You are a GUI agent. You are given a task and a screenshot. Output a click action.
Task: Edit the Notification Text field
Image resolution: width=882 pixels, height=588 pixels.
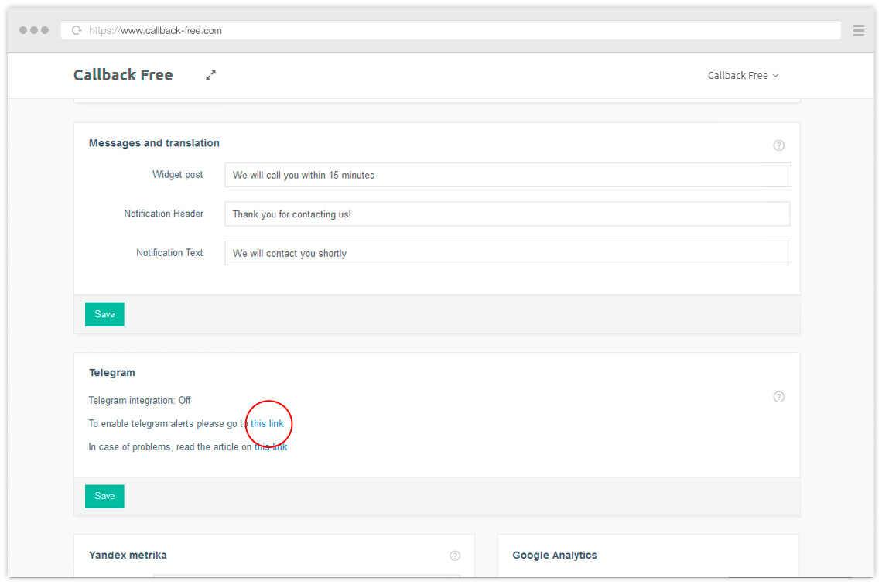508,253
